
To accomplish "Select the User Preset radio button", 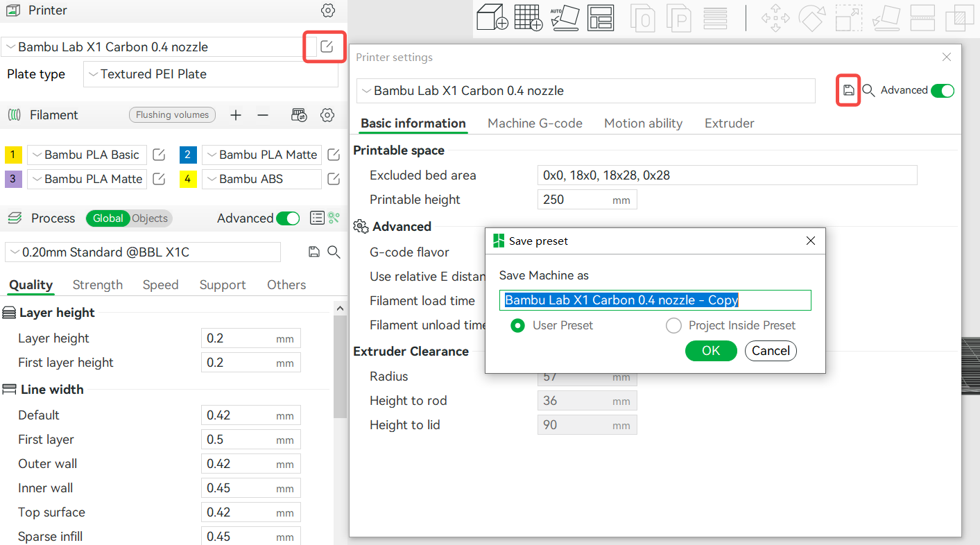I will (x=517, y=325).
